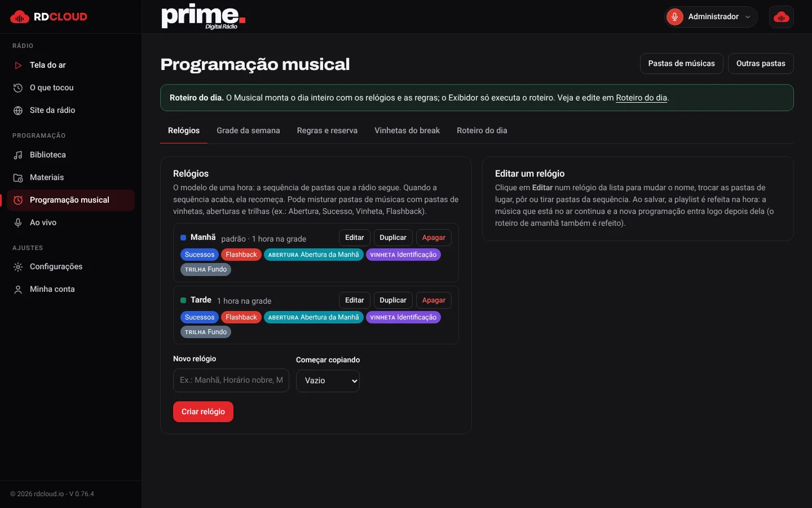
Task: Click the clock icon beside Programação musical
Action: pyautogui.click(x=18, y=200)
